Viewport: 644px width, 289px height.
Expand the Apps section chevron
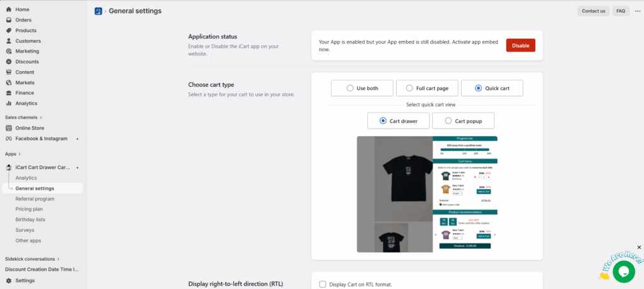coord(19,154)
